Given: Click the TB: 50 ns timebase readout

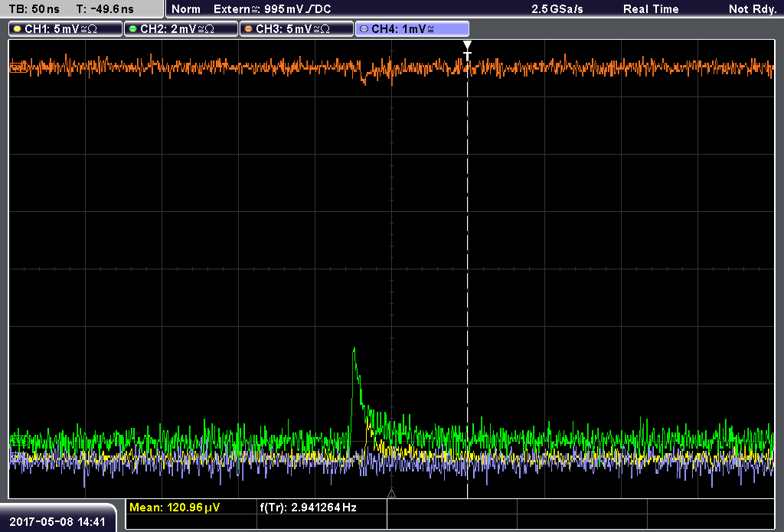Looking at the screenshot, I should (34, 9).
